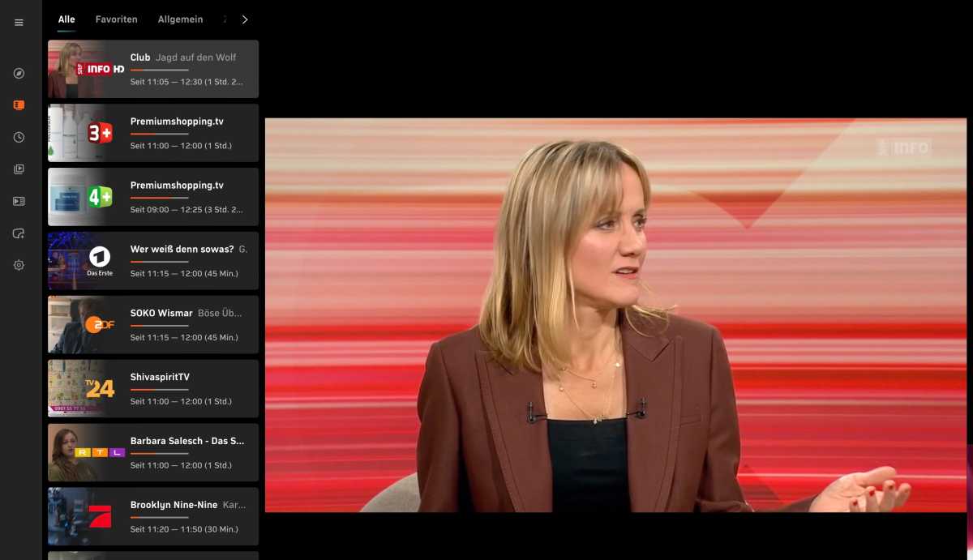Screen dimensions: 973x560
Task: Click the Das Erste channel logo
Action: point(100,261)
